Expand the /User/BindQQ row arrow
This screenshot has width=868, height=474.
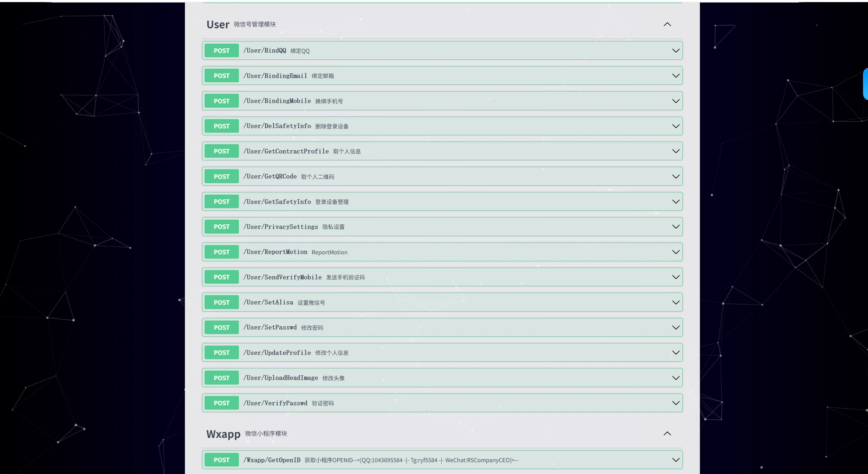[x=676, y=50]
